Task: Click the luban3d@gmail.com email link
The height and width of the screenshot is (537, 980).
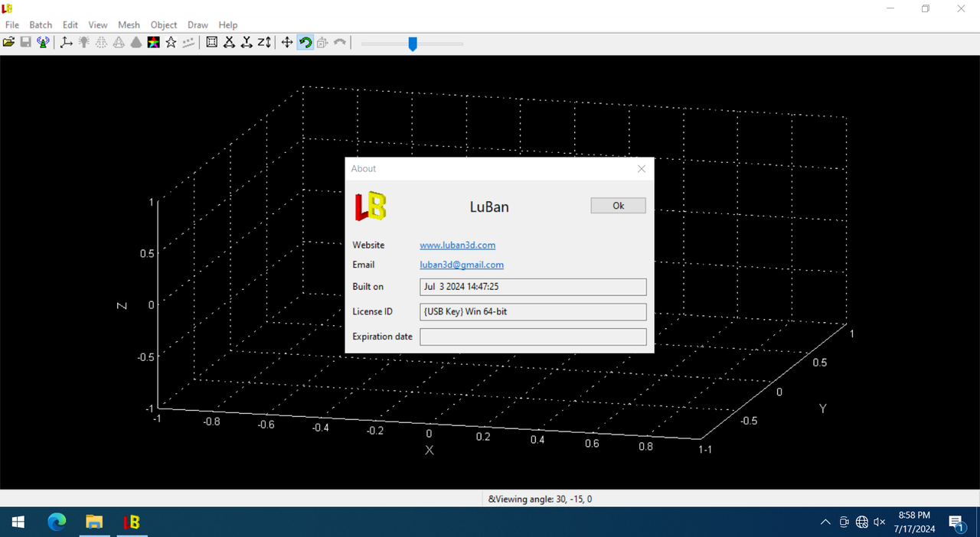Action: [462, 265]
